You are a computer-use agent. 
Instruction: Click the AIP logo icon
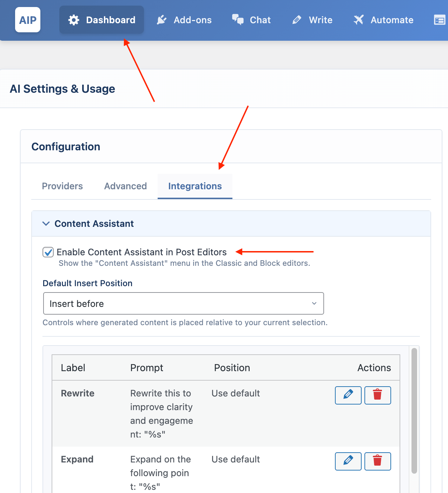tap(28, 20)
